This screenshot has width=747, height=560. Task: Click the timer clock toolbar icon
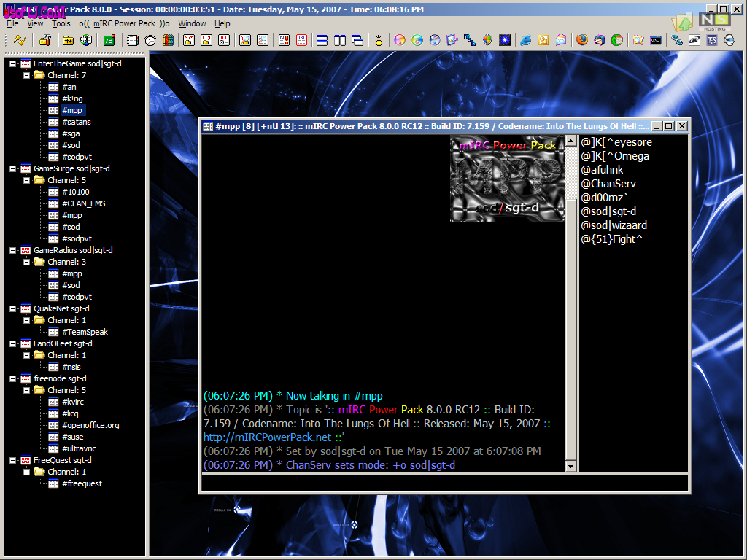tap(150, 41)
